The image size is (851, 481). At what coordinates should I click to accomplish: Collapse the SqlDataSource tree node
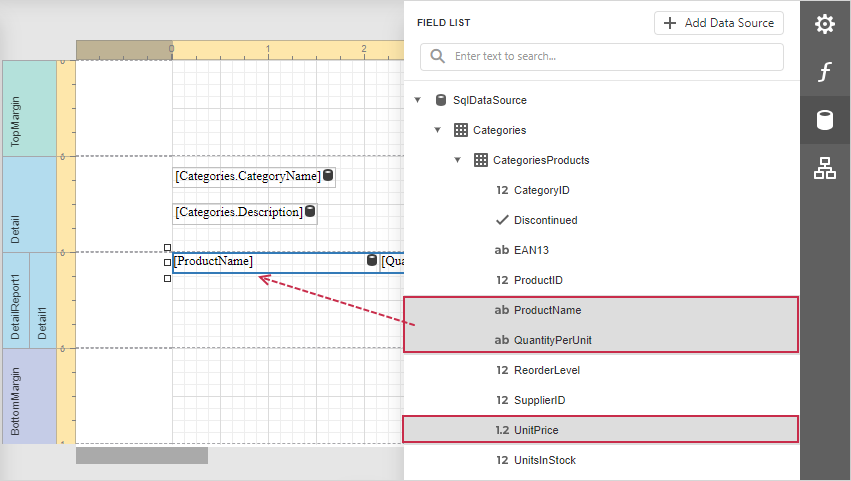tap(418, 100)
